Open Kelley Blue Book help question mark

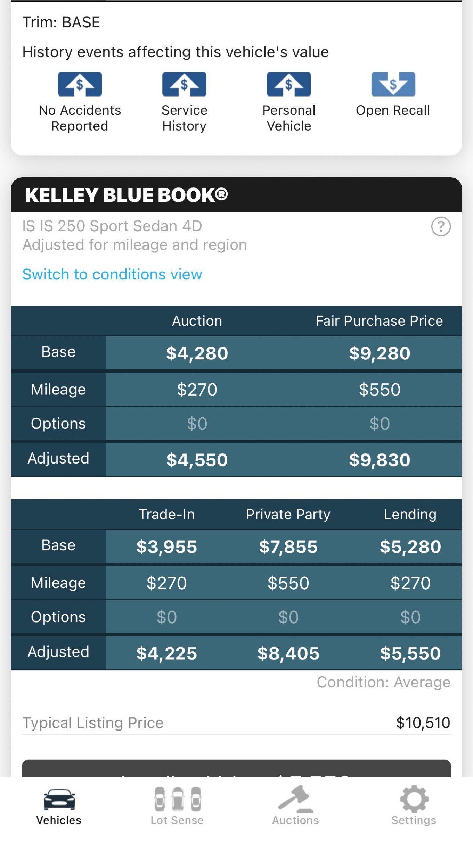tap(441, 227)
